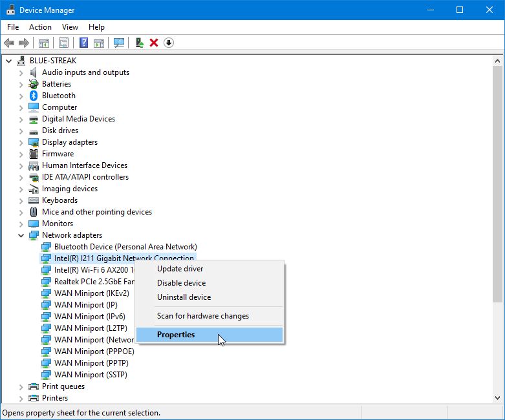
Task: Click the Firmware chip icon
Action: pyautogui.click(x=34, y=154)
